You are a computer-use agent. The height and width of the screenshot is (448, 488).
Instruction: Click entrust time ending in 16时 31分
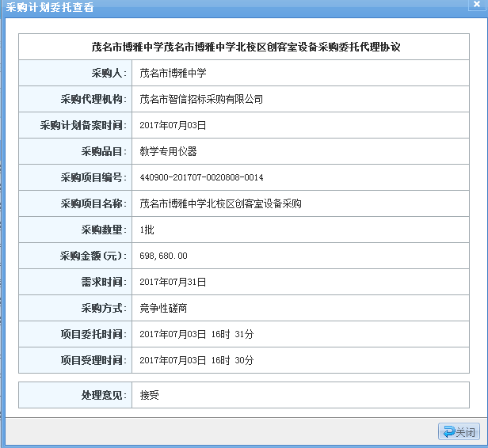[196, 334]
